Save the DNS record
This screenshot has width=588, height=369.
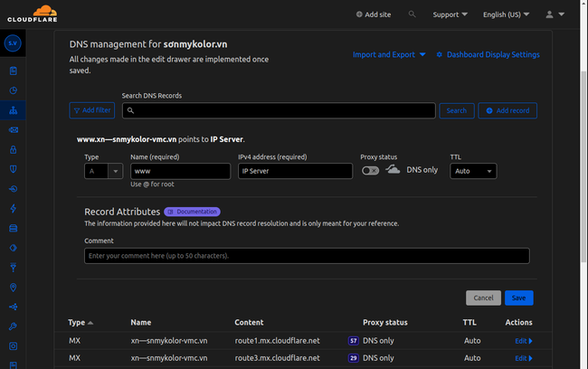(518, 298)
